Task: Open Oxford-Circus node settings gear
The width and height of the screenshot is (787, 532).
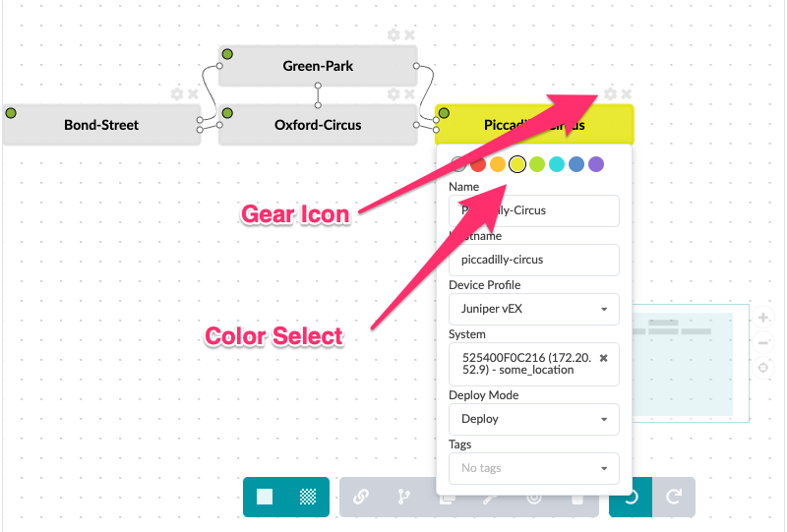Action: pos(394,93)
